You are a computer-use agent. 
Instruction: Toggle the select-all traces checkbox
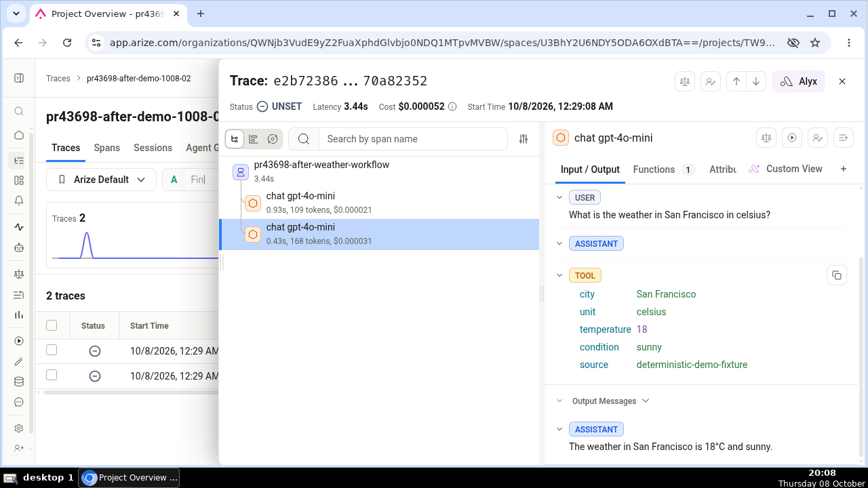click(52, 325)
